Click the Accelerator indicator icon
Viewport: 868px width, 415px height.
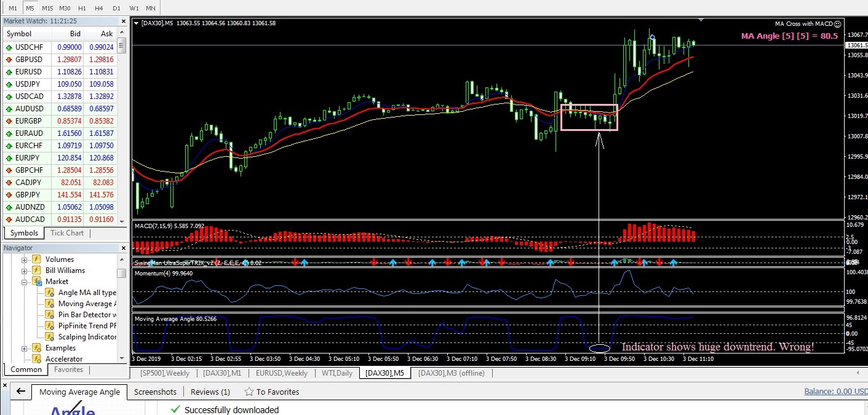pyautogui.click(x=36, y=359)
